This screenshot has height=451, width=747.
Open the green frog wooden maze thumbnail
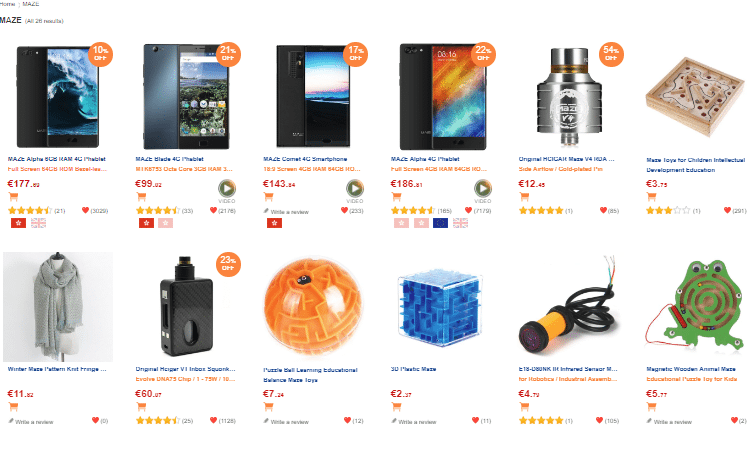point(695,307)
